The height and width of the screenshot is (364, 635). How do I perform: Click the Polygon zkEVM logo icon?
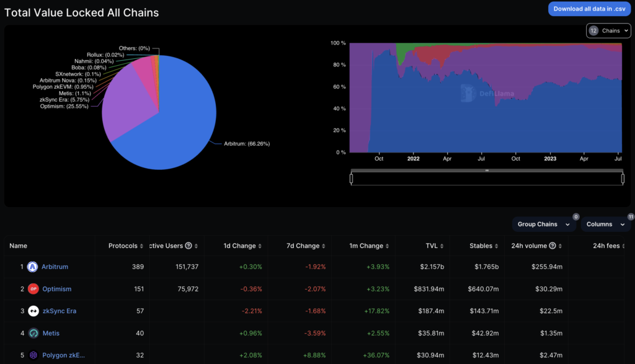[x=33, y=355]
